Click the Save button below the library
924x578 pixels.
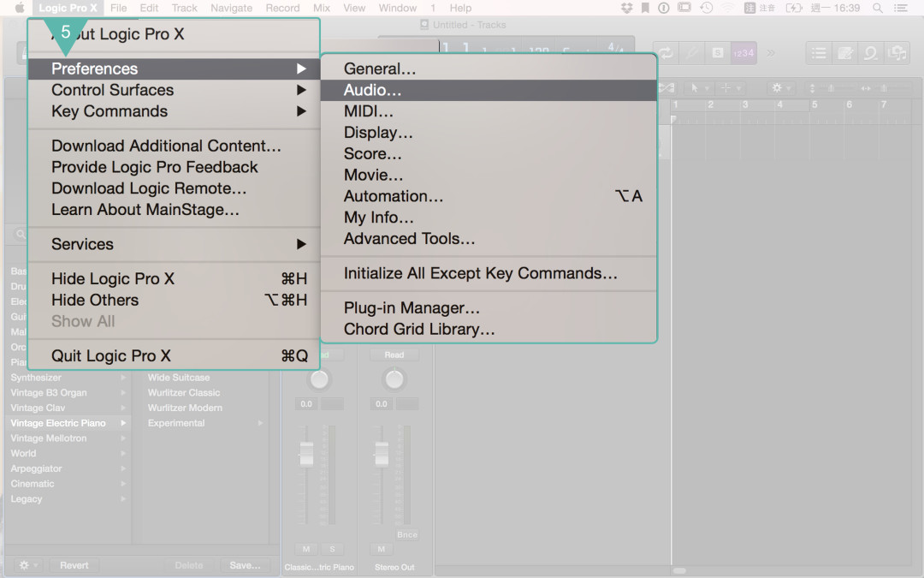click(x=246, y=565)
